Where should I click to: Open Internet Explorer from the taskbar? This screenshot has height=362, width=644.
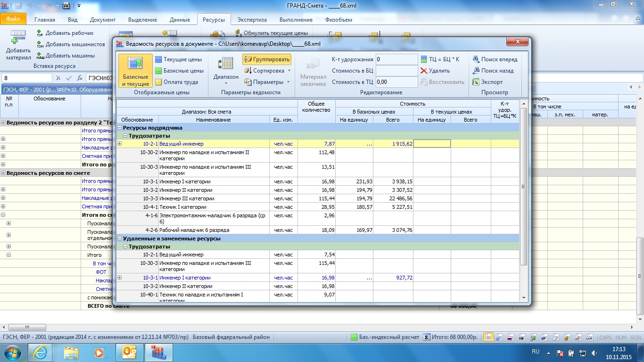[x=40, y=353]
